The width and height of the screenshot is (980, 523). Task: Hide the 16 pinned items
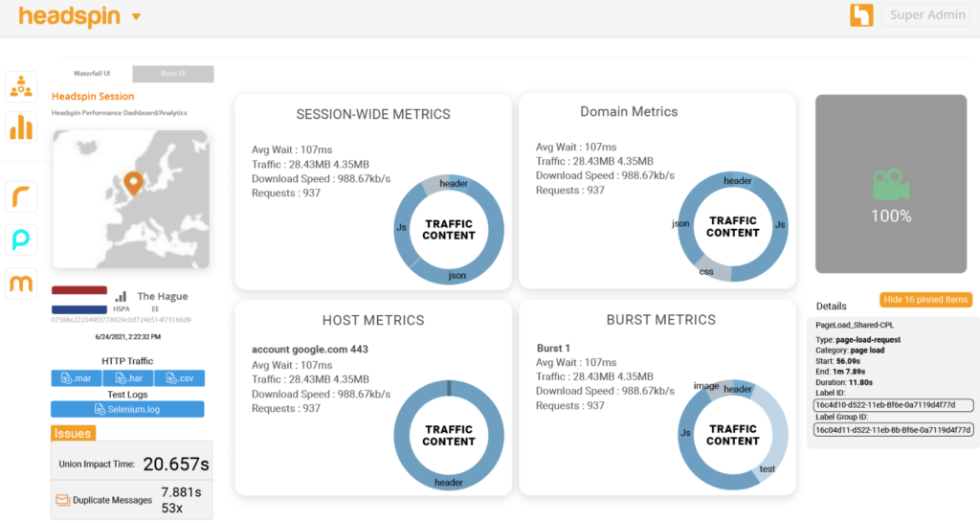pos(925,300)
